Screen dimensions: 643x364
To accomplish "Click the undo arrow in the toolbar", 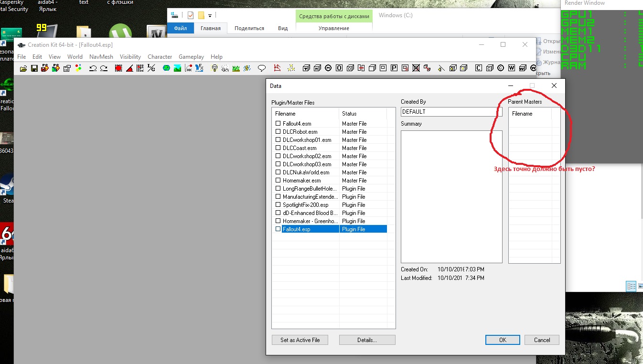I will 93,68.
